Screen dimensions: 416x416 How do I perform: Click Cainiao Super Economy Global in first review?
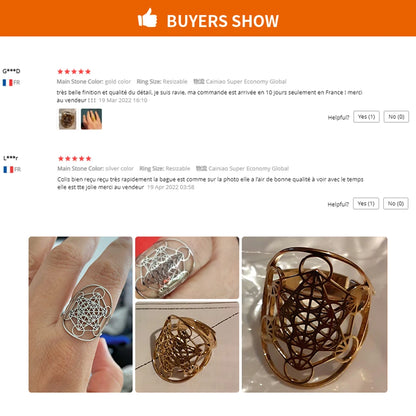coord(246,82)
